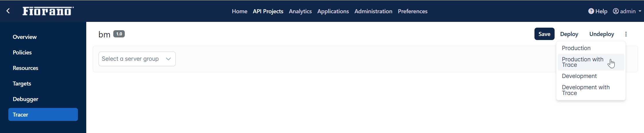644x133 pixels.
Task: Save the bm project
Action: coord(544,34)
